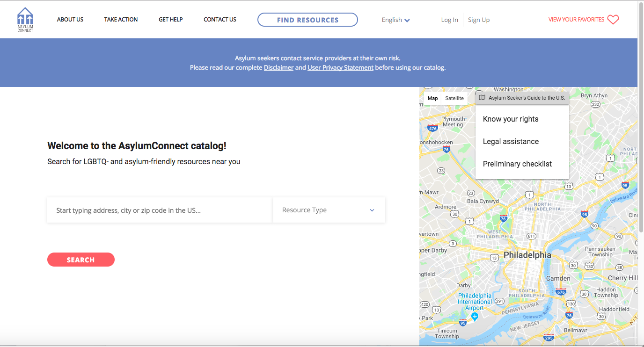Viewport: 644px width, 347px height.
Task: Click the map icon beside Asylum Seeker's Guide
Action: pos(482,98)
